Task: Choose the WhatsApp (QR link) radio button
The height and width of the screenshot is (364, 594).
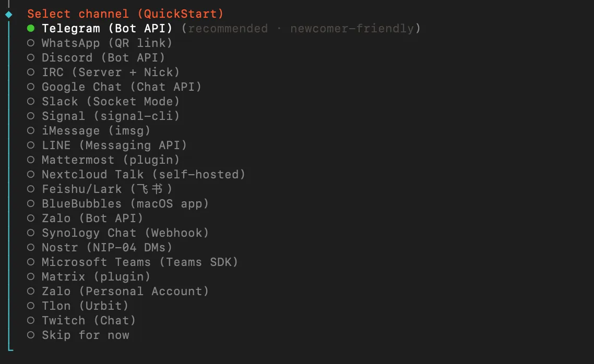Action: (x=31, y=43)
